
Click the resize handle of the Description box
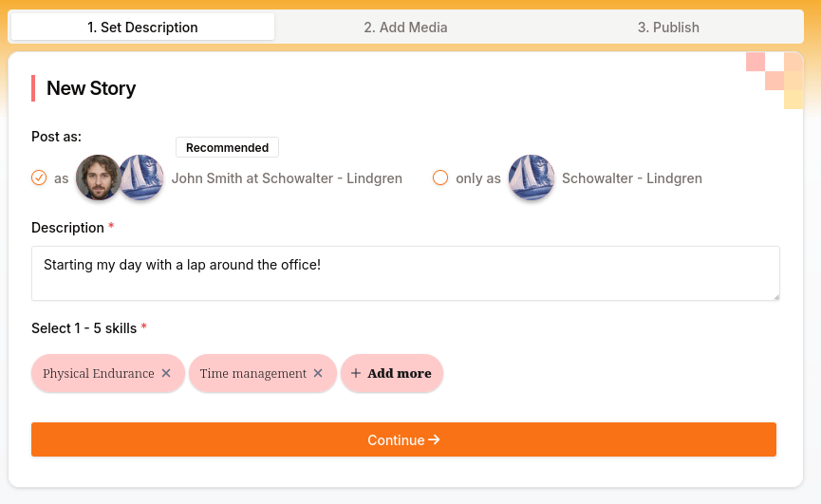coord(774,296)
